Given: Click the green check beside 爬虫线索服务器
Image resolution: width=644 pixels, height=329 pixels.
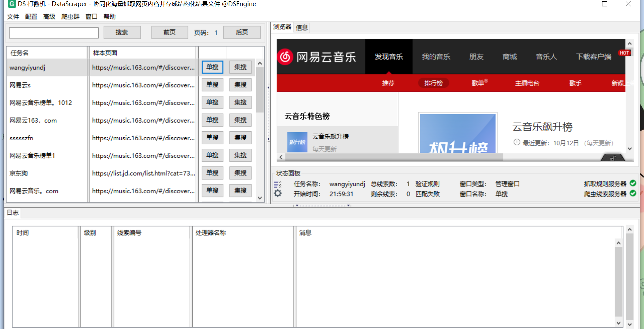Looking at the screenshot, I should click(634, 193).
